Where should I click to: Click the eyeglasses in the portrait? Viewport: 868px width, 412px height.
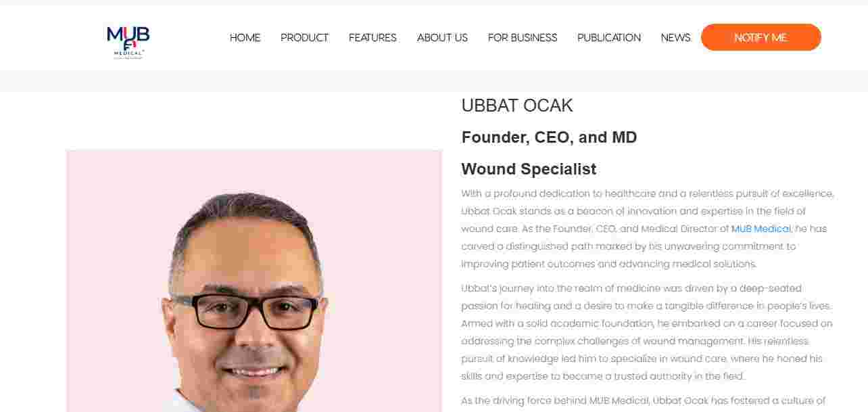pos(245,312)
